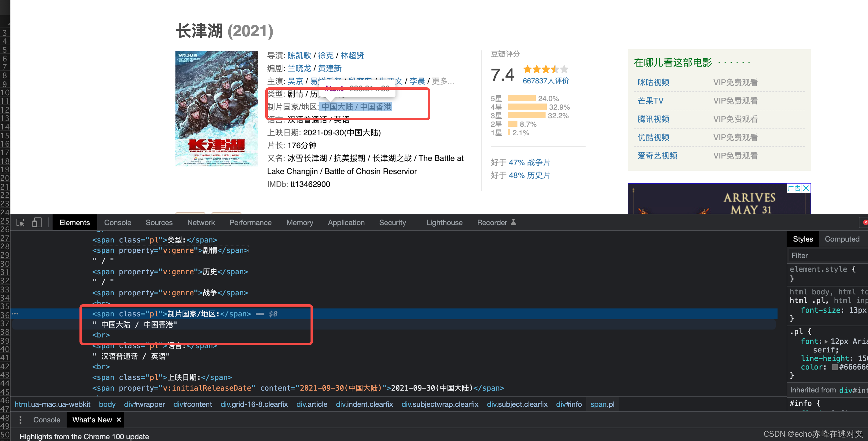Viewport: 868px width, 441px height.
Task: Click the Elements panel tab
Action: [x=75, y=222]
